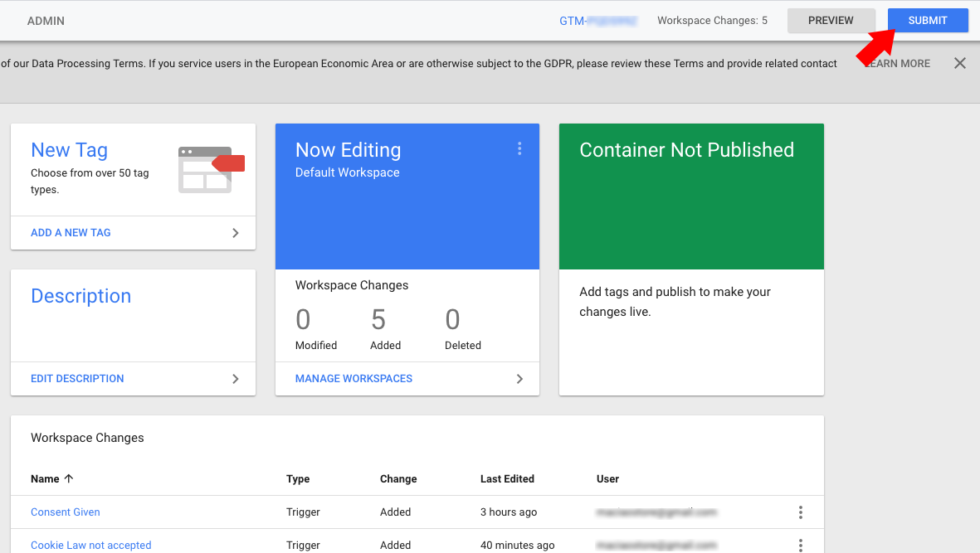Dismiss the Data Processing Terms notice

tap(959, 63)
